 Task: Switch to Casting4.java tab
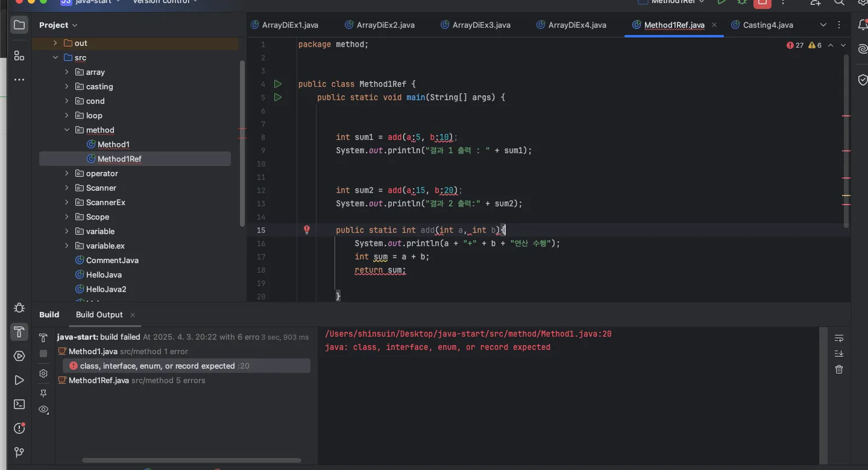coord(762,25)
